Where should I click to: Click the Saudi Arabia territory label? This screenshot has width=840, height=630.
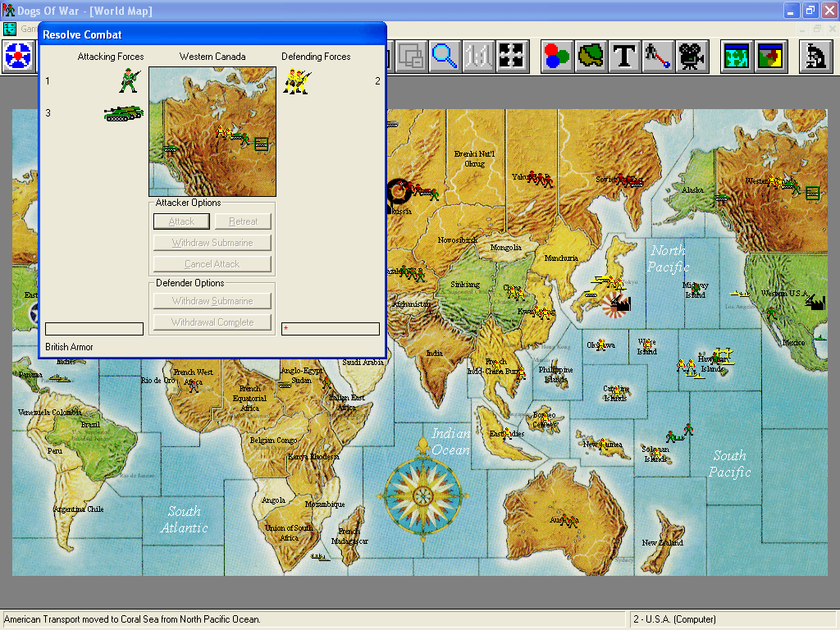click(363, 362)
